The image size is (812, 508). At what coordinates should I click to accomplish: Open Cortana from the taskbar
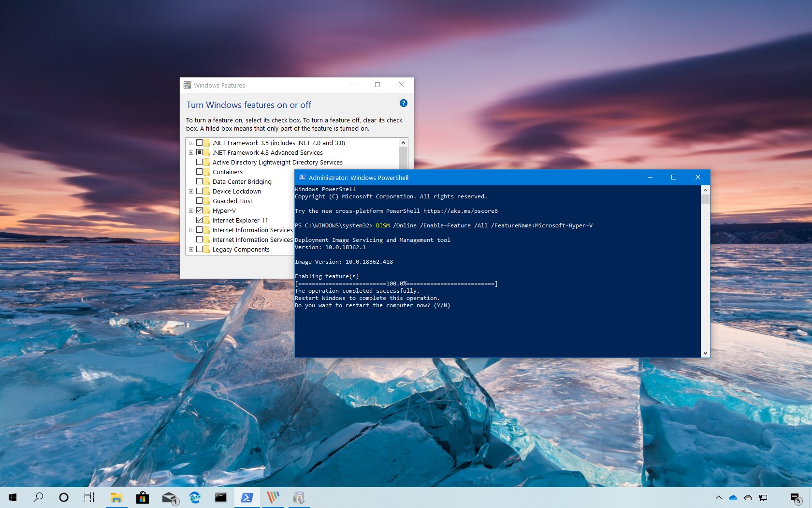click(63, 498)
